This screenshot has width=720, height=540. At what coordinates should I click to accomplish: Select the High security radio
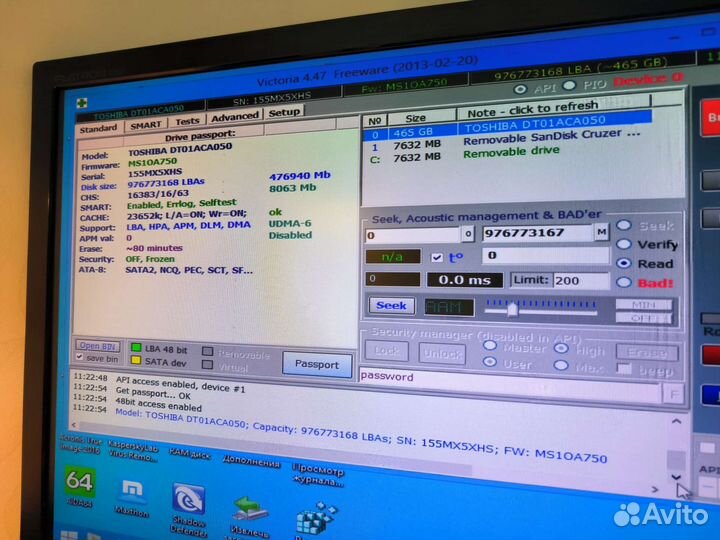coord(561,349)
